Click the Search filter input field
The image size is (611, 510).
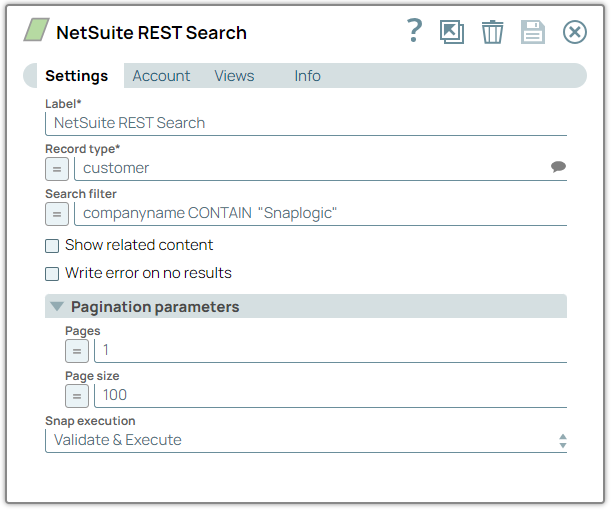[x=320, y=214]
